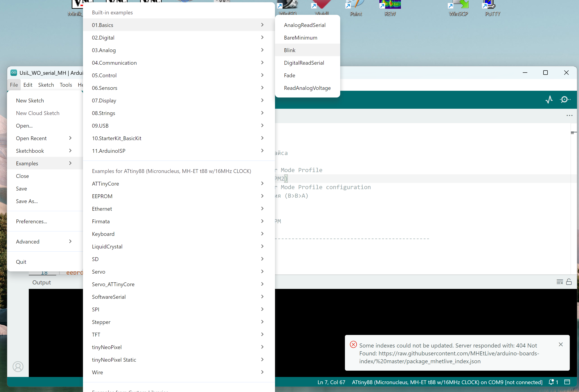Expand the ATTinyCore examples submenu
579x392 pixels.
tap(179, 184)
